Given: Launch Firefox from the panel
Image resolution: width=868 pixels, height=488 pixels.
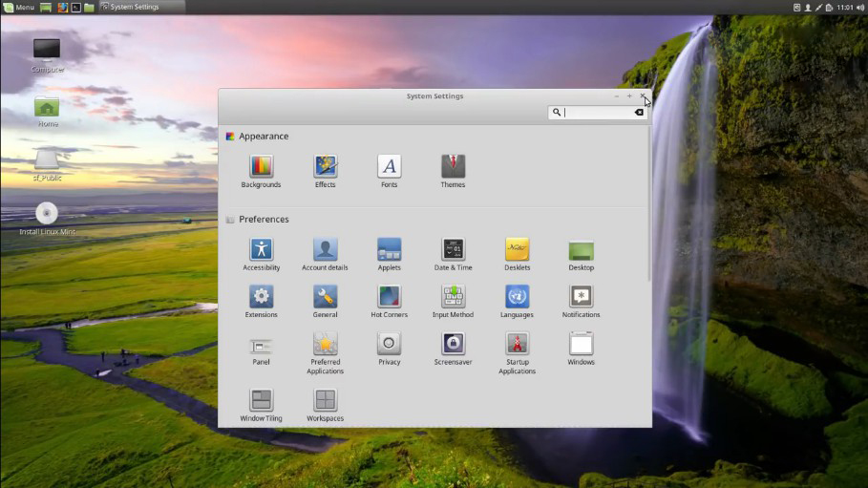Looking at the screenshot, I should coord(62,8).
